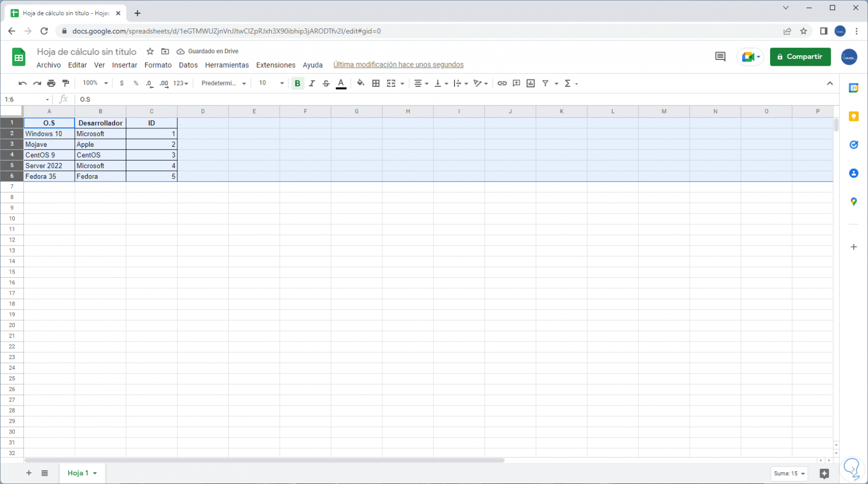
Task: Pick a text color with the A icon
Action: [341, 83]
